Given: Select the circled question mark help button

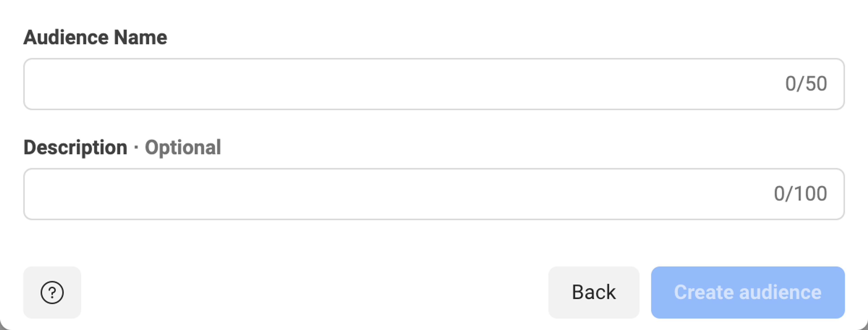Looking at the screenshot, I should (52, 292).
